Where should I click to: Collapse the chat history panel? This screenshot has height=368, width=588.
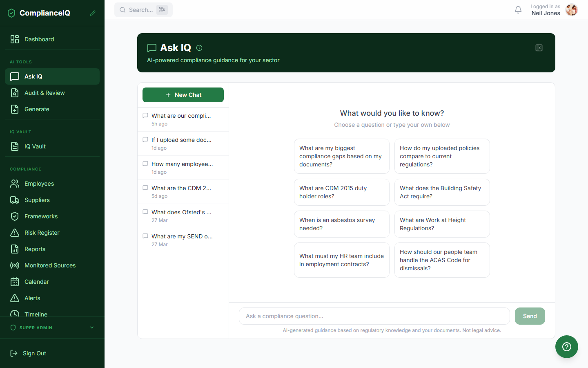coord(539,48)
